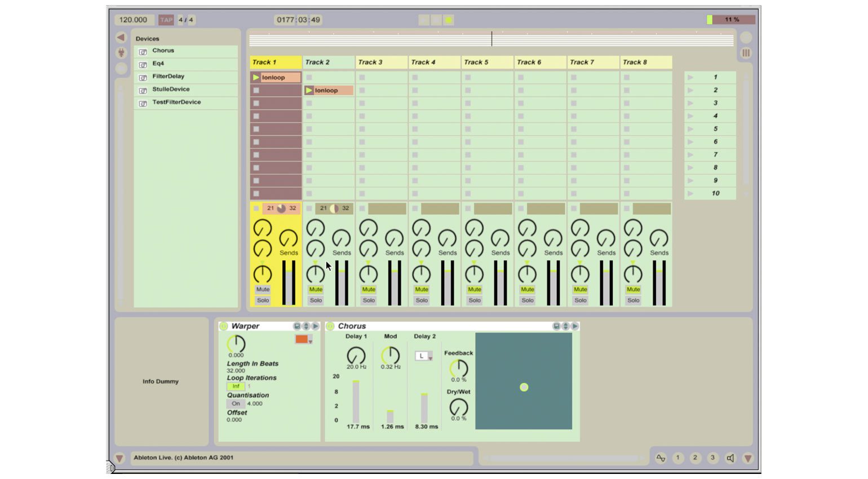Click view button 1 in bottom bar
Image resolution: width=868 pixels, height=479 pixels.
678,458
